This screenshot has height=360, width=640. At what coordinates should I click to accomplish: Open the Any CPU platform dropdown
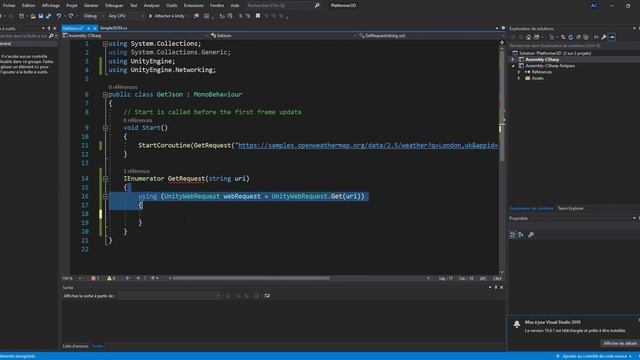pyautogui.click(x=126, y=16)
